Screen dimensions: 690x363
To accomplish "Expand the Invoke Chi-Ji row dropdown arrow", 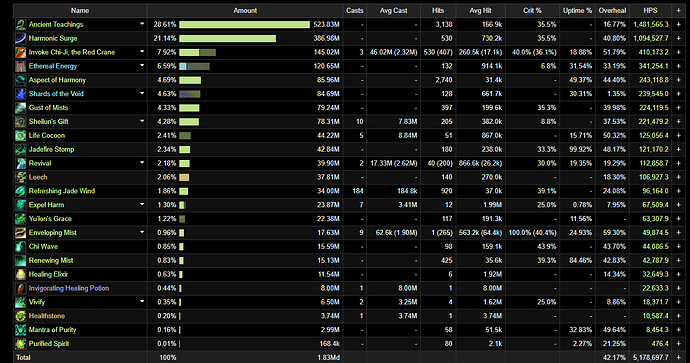I will 142,52.
